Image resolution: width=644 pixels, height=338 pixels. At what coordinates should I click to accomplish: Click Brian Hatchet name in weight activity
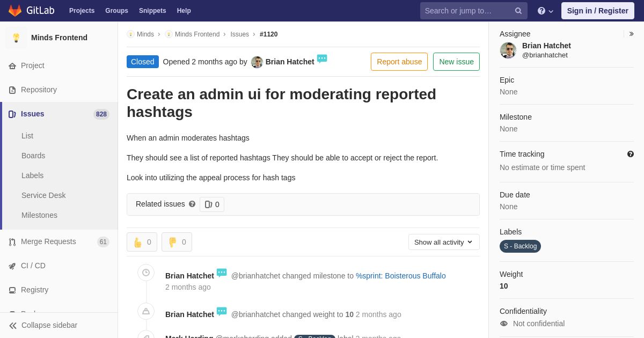tap(189, 314)
